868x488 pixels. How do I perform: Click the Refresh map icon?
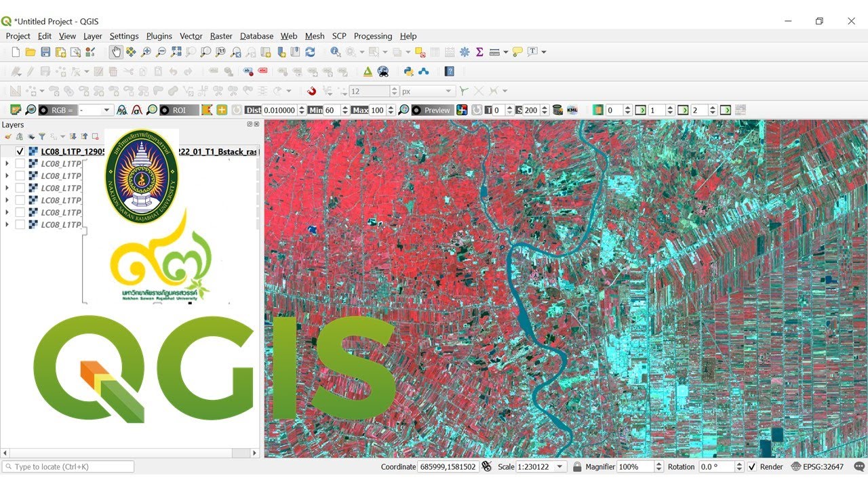coord(310,52)
